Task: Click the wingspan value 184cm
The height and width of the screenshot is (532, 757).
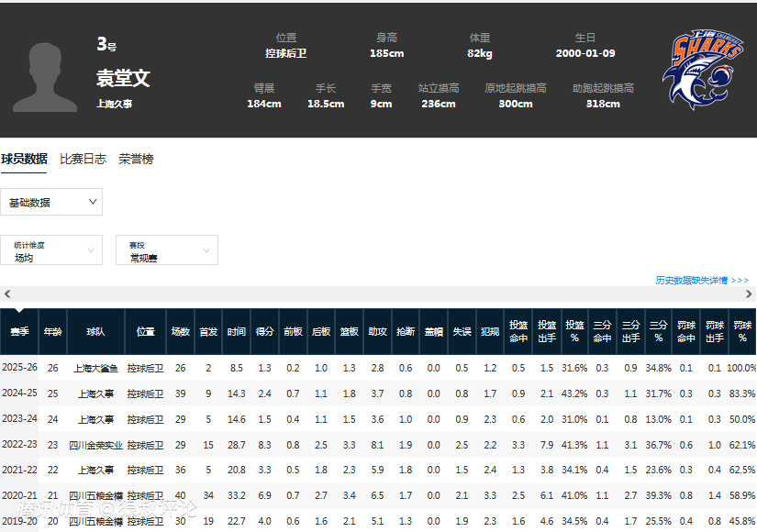Action: point(264,104)
